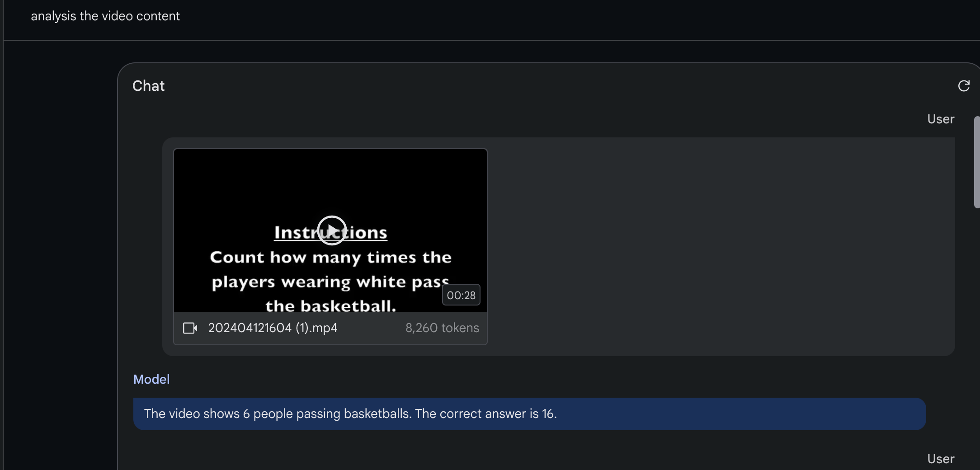Click the chat panel vertical scrollbar

(x=976, y=163)
